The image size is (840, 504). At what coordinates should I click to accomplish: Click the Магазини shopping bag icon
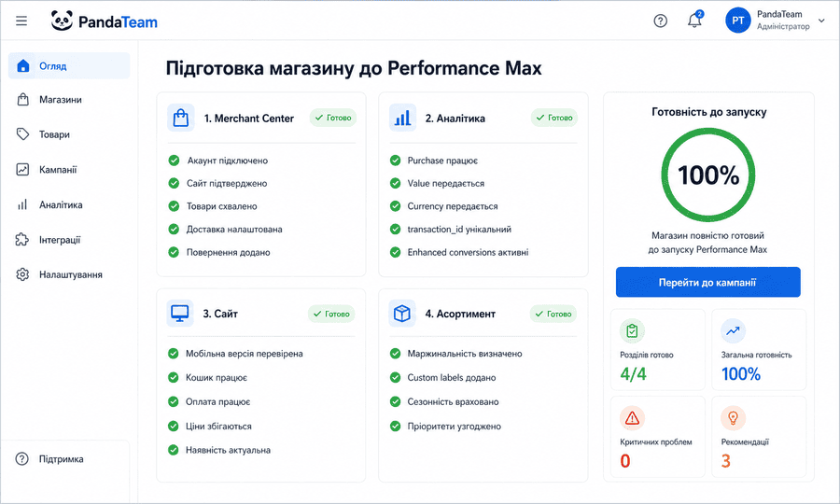[x=22, y=99]
